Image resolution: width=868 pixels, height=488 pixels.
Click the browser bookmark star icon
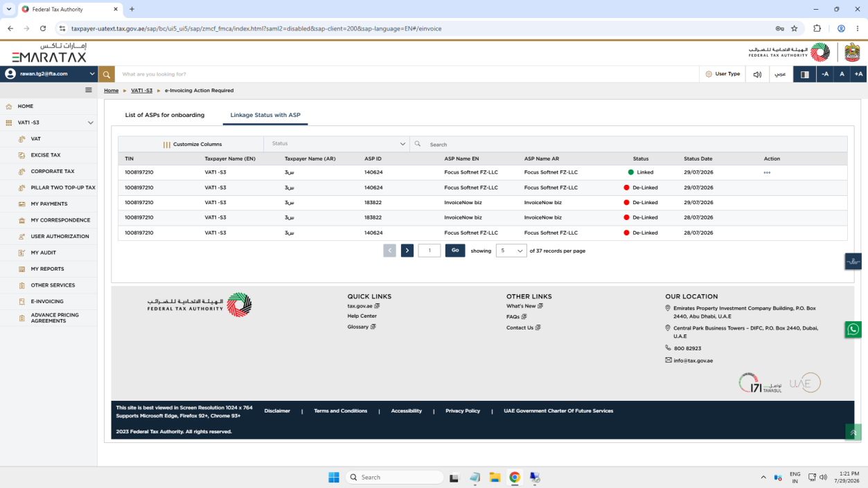[795, 28]
